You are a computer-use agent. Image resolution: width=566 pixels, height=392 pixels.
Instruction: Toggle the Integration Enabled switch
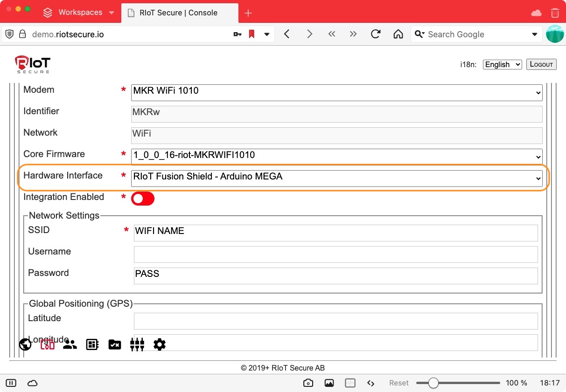143,199
